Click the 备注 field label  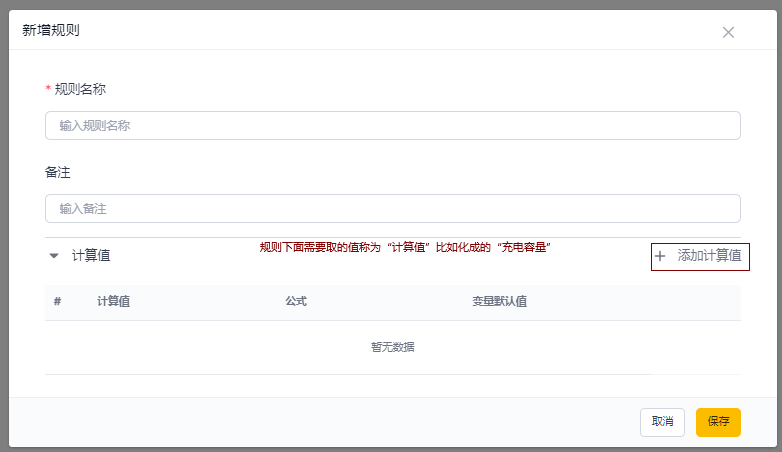coord(58,172)
